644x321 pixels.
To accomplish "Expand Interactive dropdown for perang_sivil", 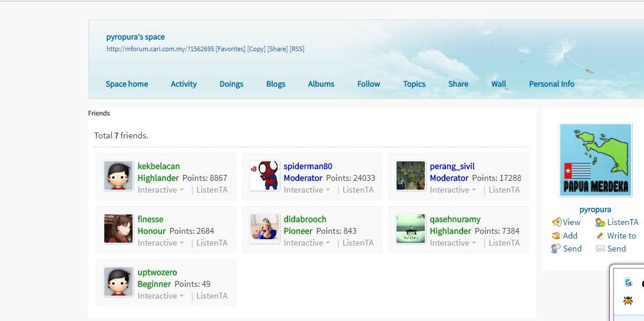I will point(453,190).
